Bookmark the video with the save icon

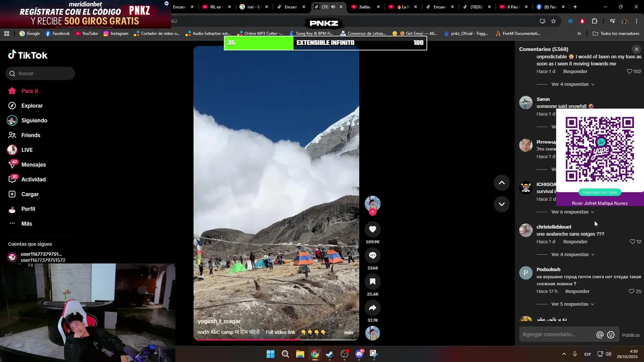click(372, 282)
